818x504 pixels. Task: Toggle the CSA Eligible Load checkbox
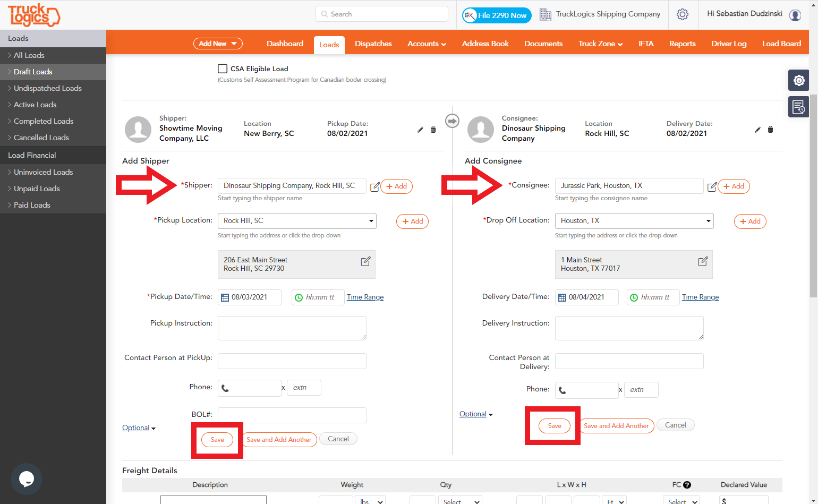(x=223, y=69)
